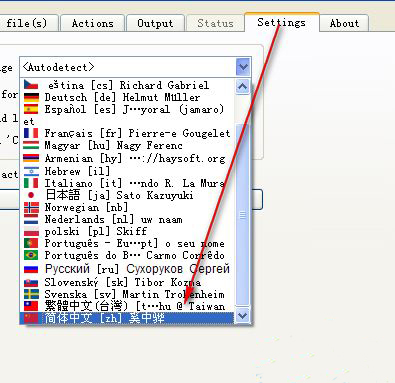Select Français [fr] Pierre-e Gougelet
Viewport: 395px width, 383px height.
pyautogui.click(x=128, y=133)
